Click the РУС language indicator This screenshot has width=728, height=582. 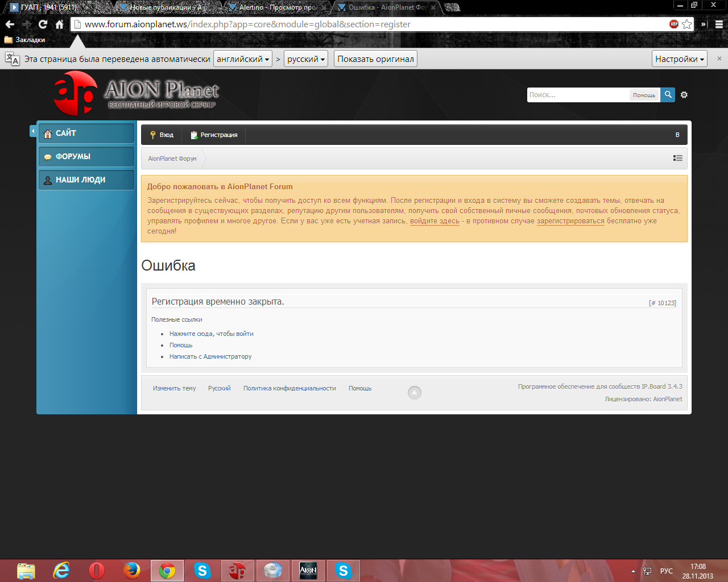[666, 571]
